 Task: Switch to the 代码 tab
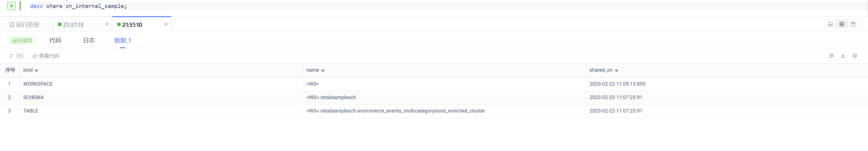pos(55,40)
